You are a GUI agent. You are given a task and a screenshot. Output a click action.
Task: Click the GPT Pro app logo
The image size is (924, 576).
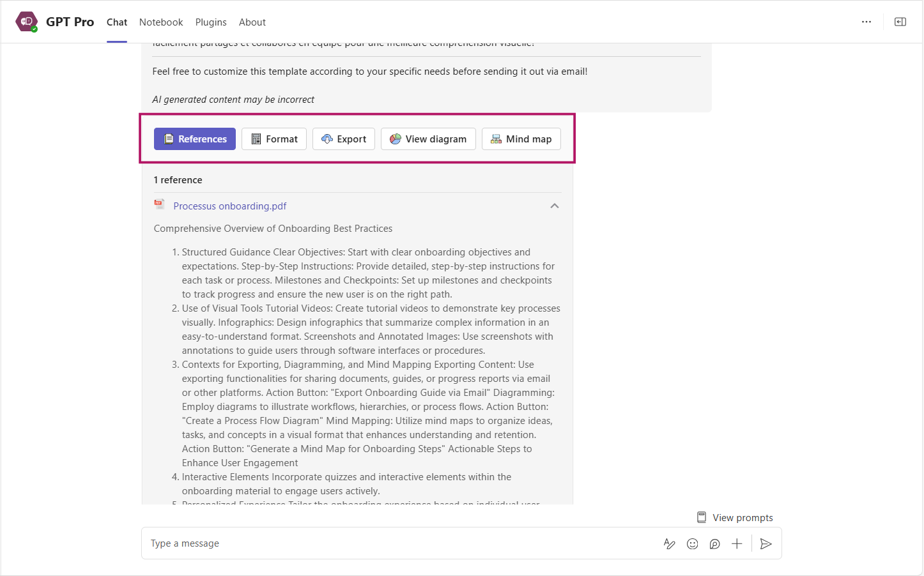pyautogui.click(x=27, y=22)
